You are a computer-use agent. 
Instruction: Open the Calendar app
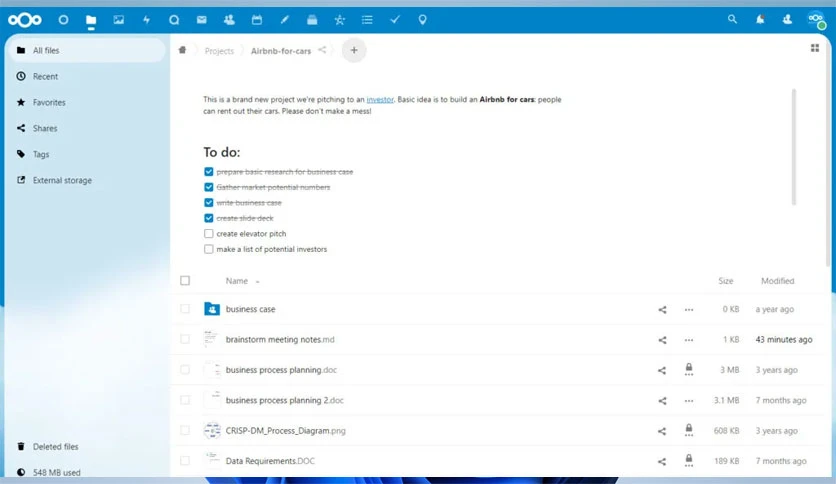[257, 20]
